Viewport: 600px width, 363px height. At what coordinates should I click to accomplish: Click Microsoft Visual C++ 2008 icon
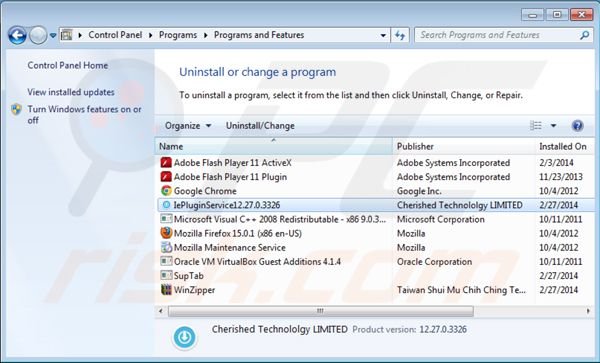point(166,219)
